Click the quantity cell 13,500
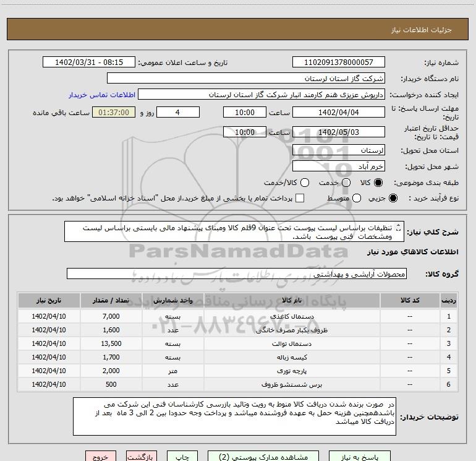 (111, 343)
